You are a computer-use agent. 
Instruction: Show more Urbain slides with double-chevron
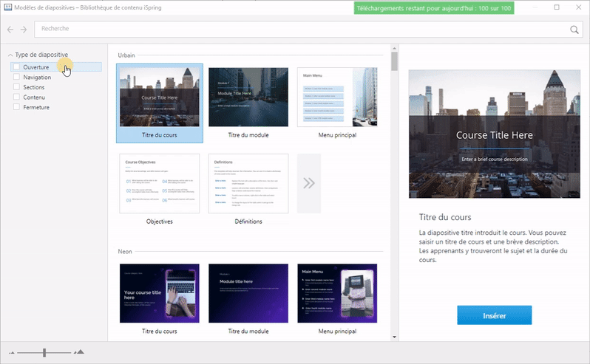pyautogui.click(x=309, y=183)
